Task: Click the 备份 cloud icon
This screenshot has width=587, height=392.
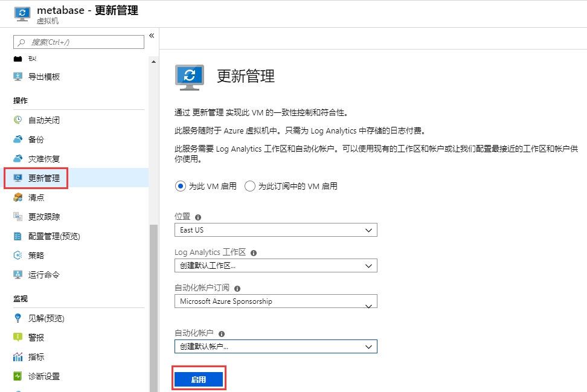Action: (18, 140)
